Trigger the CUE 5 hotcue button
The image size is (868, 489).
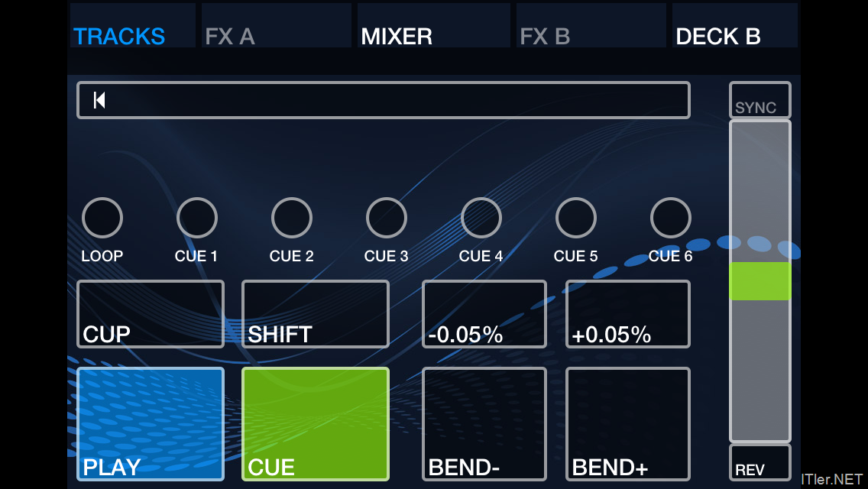click(575, 218)
